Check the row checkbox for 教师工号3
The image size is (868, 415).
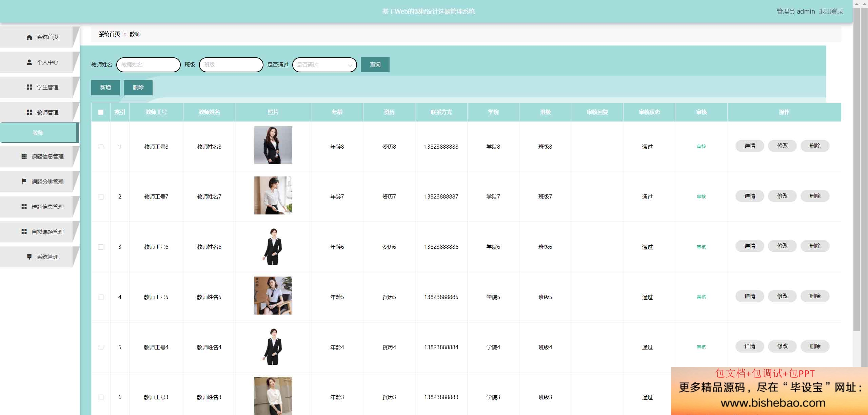pyautogui.click(x=101, y=397)
